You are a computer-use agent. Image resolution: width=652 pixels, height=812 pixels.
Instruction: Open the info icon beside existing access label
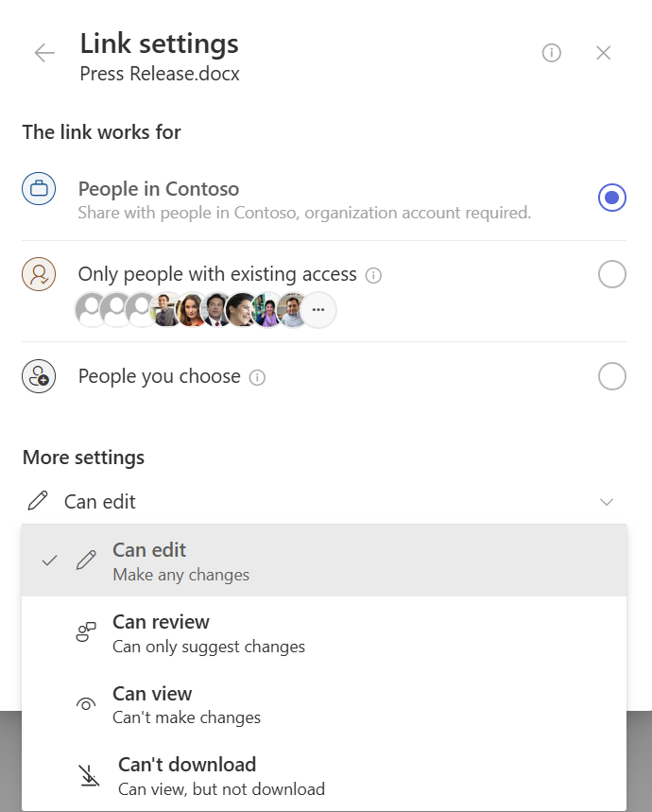click(373, 275)
